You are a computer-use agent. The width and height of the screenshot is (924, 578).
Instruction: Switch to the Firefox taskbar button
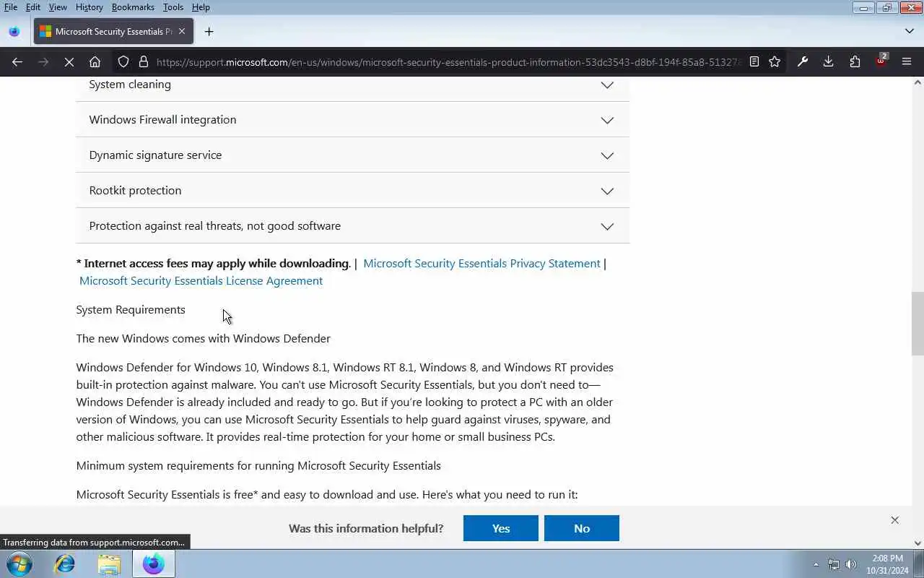click(x=153, y=564)
